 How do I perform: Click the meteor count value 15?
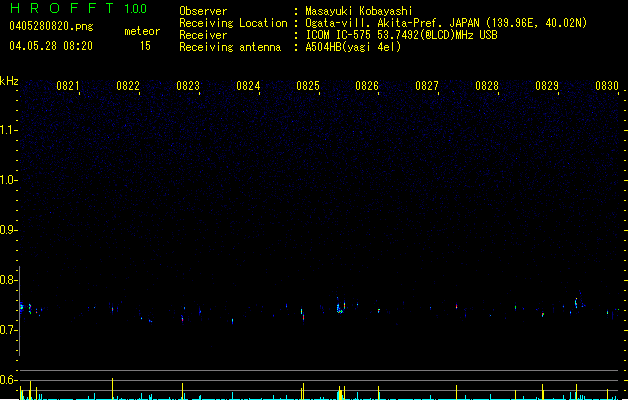click(145, 46)
